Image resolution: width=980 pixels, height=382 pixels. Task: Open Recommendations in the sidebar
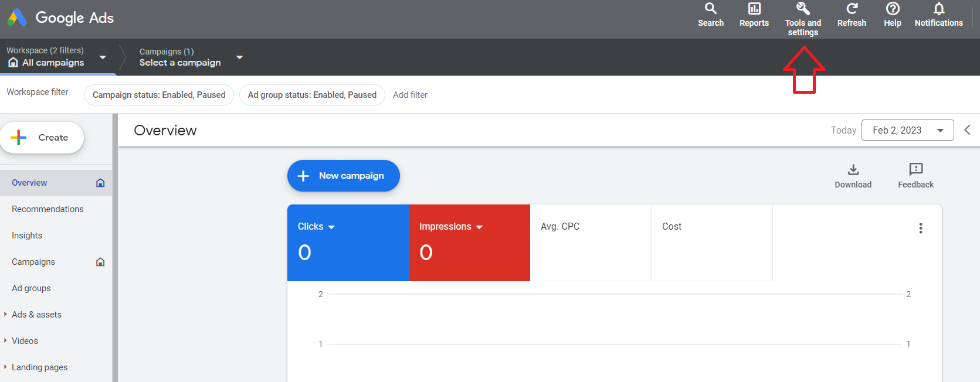(x=48, y=209)
